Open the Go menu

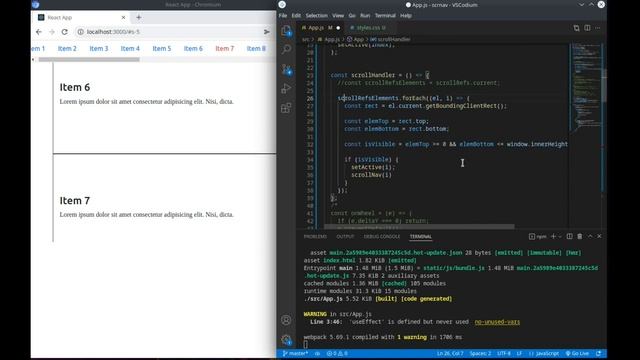click(352, 16)
